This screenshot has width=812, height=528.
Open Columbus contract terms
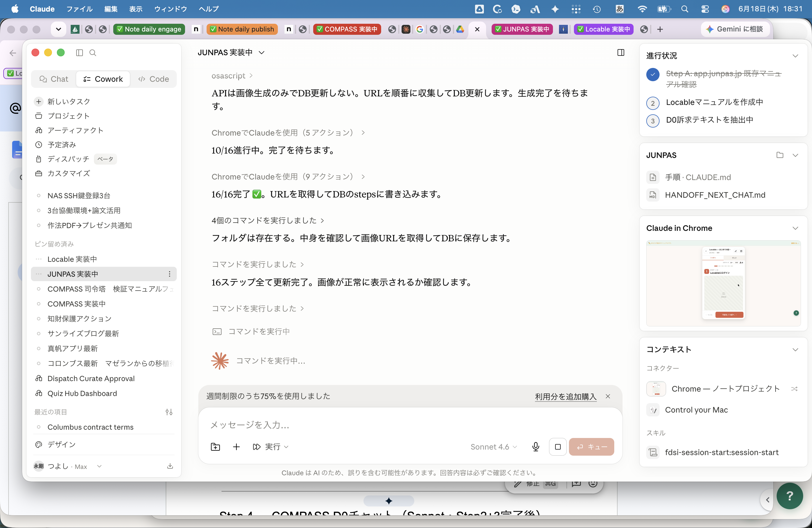104,427
